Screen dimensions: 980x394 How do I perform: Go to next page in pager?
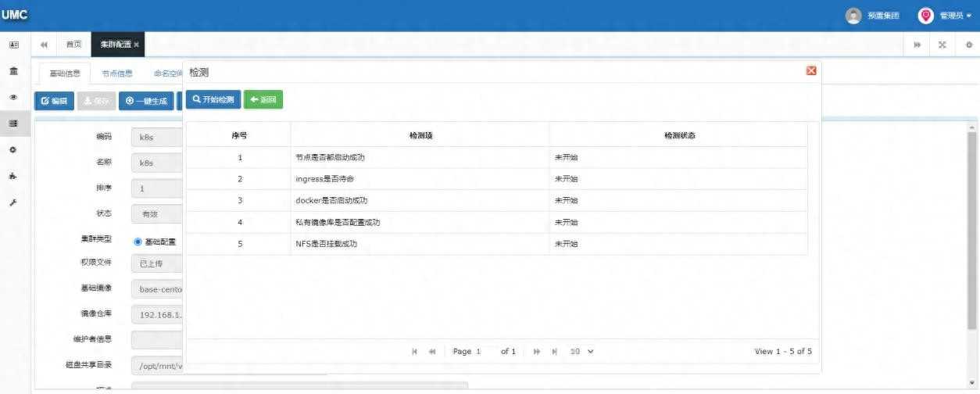pos(537,352)
